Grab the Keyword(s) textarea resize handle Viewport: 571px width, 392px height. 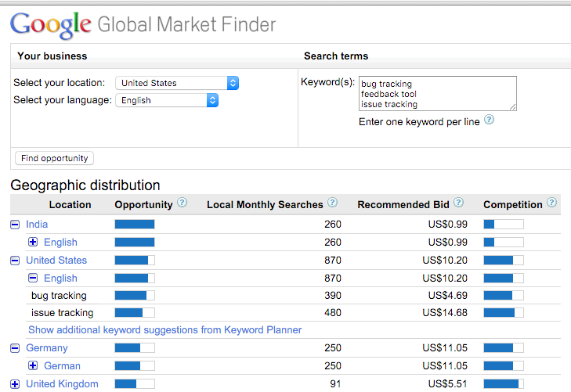tap(513, 107)
